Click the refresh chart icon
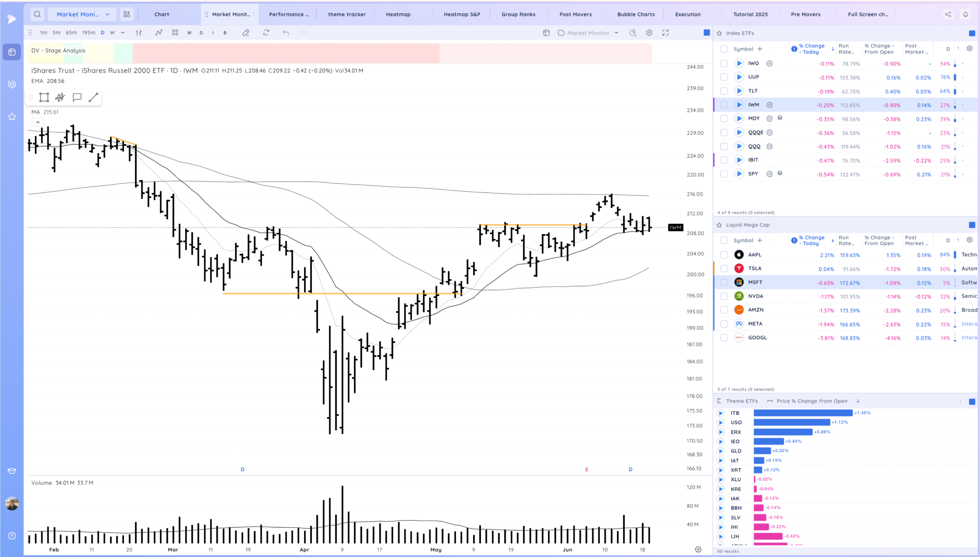This screenshot has width=980, height=557. pyautogui.click(x=266, y=33)
